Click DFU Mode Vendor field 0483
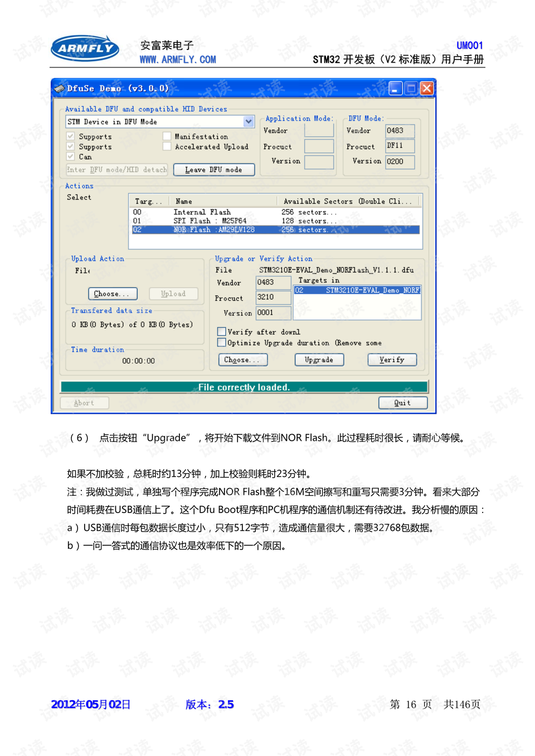 [x=400, y=131]
